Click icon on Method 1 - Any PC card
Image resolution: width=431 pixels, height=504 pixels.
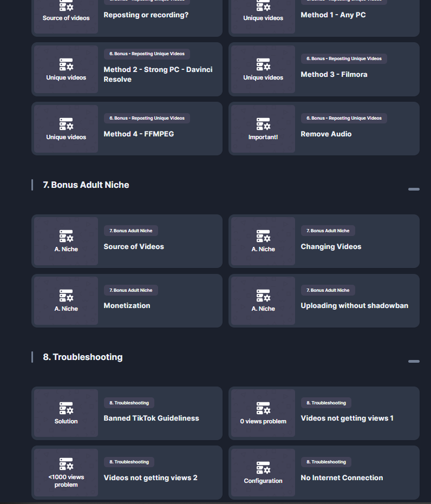263,6
